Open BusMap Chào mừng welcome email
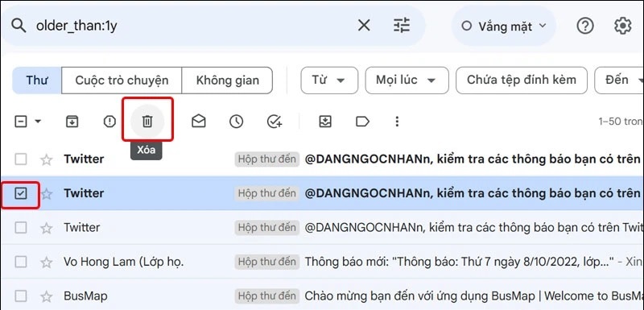Screen dimensions: 644x310 474,296
